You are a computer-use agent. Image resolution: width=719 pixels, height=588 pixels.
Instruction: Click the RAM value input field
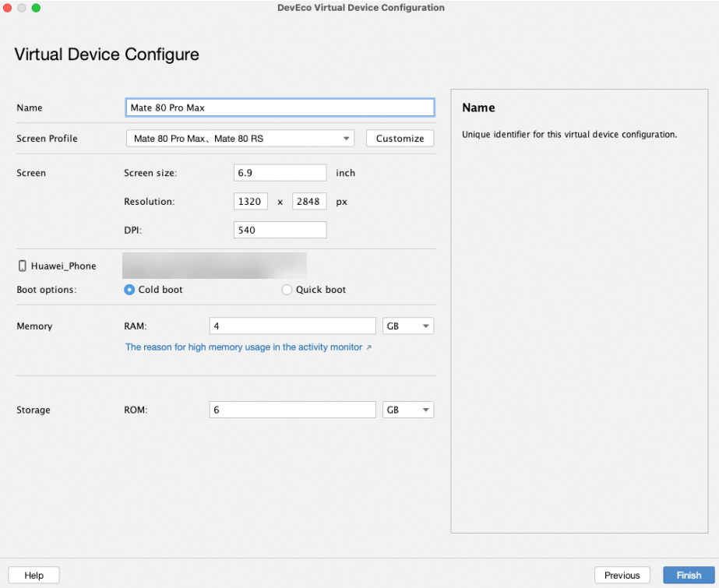click(292, 326)
